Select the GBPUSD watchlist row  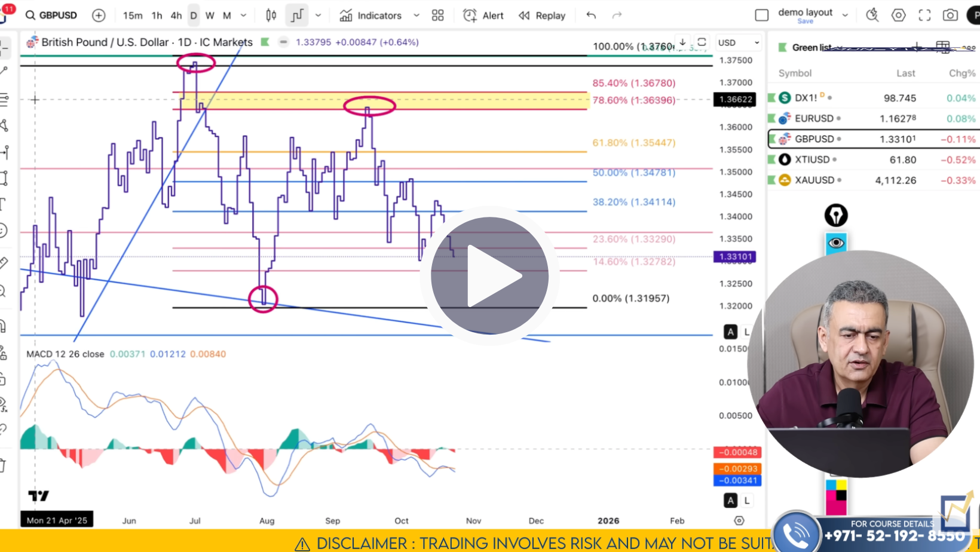pos(873,139)
